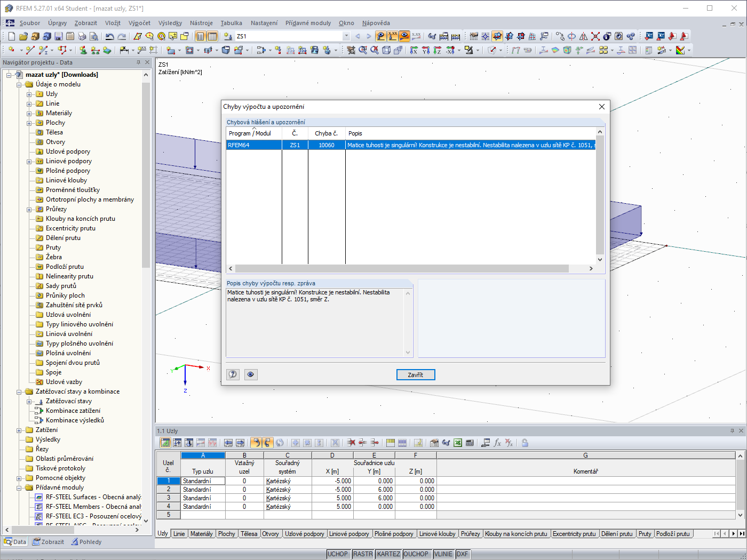This screenshot has width=747, height=560.
Task: Toggle UCHOP snap in status bar
Action: click(x=338, y=554)
